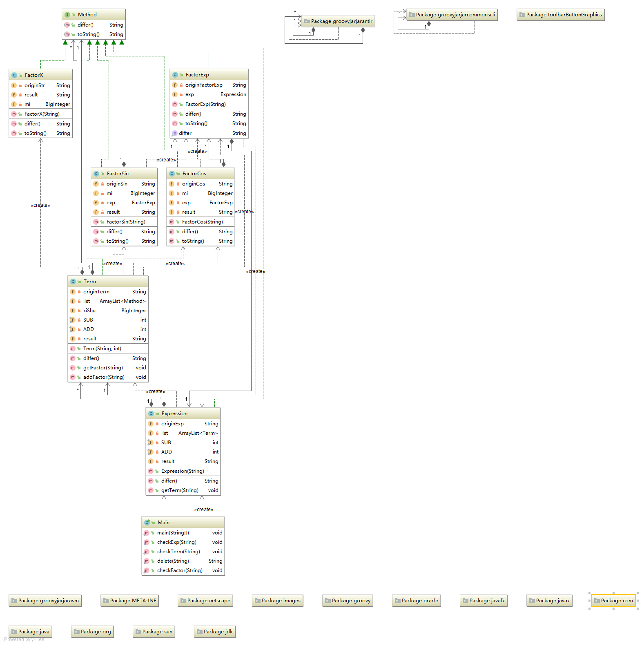Viewport: 644px width, 646px height.
Task: Click the method icon beside FactorSin(String) constructor
Action: pos(96,222)
